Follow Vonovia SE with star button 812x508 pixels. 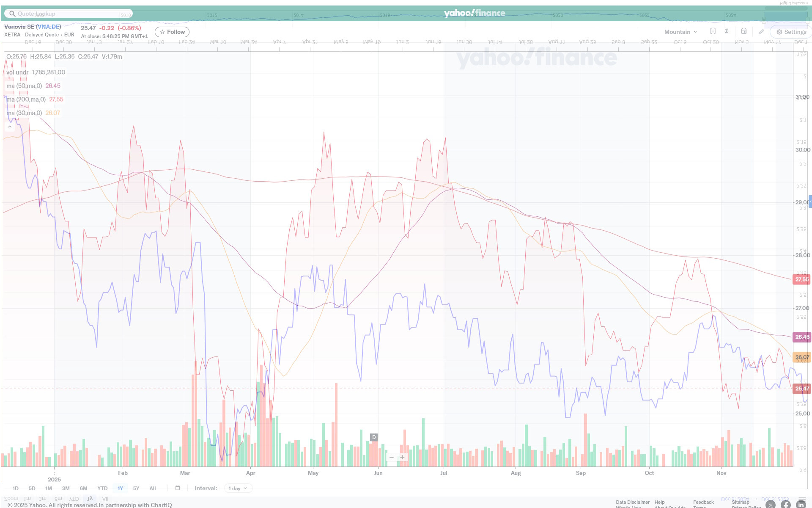click(x=172, y=32)
